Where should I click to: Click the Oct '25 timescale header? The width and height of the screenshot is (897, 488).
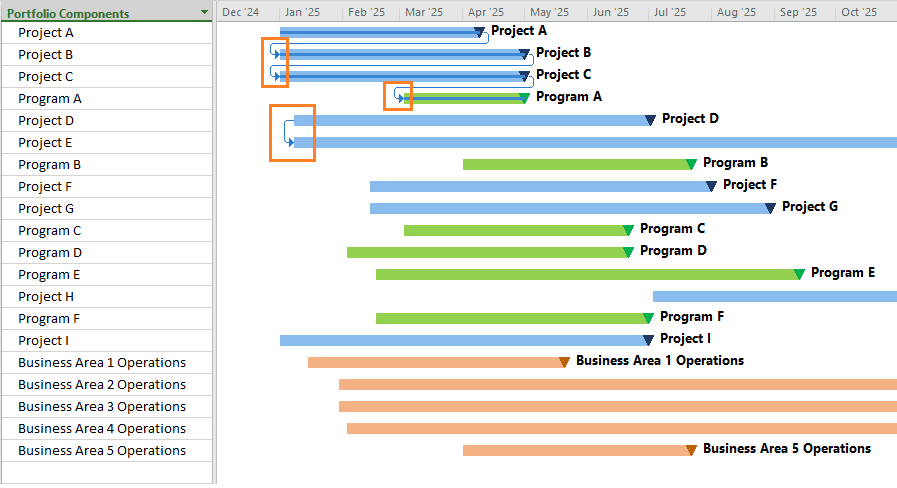tap(859, 12)
